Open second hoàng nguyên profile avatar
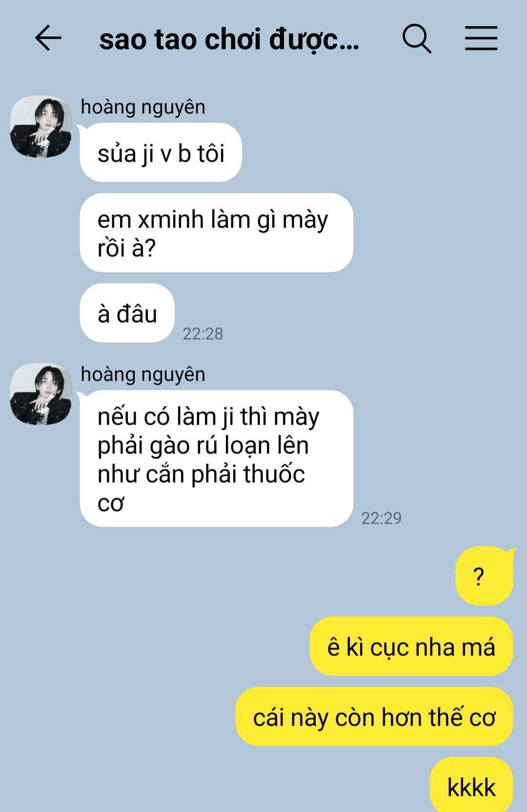Image resolution: width=527 pixels, height=812 pixels. coord(41,394)
